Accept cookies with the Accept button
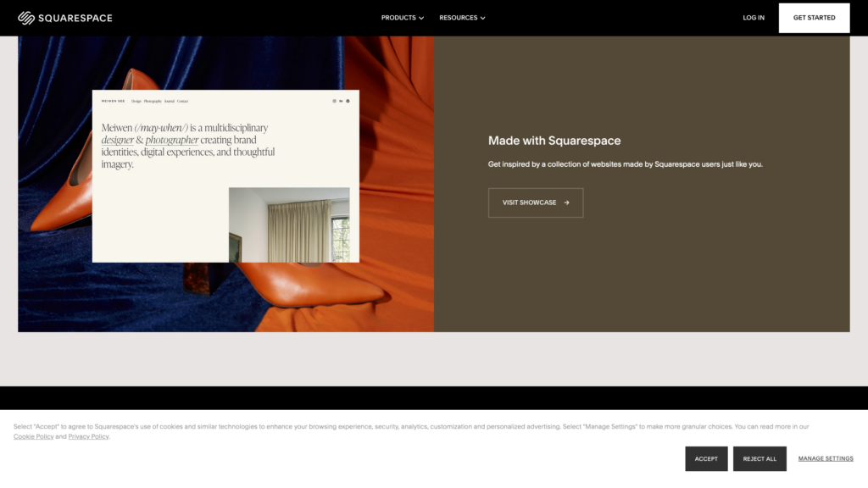This screenshot has width=868, height=488. click(x=706, y=458)
